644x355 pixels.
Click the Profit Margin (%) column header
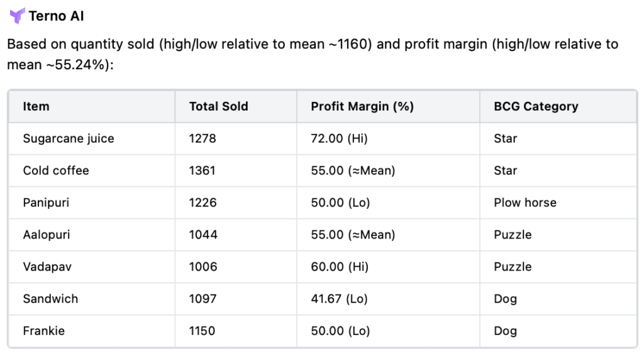(362, 106)
